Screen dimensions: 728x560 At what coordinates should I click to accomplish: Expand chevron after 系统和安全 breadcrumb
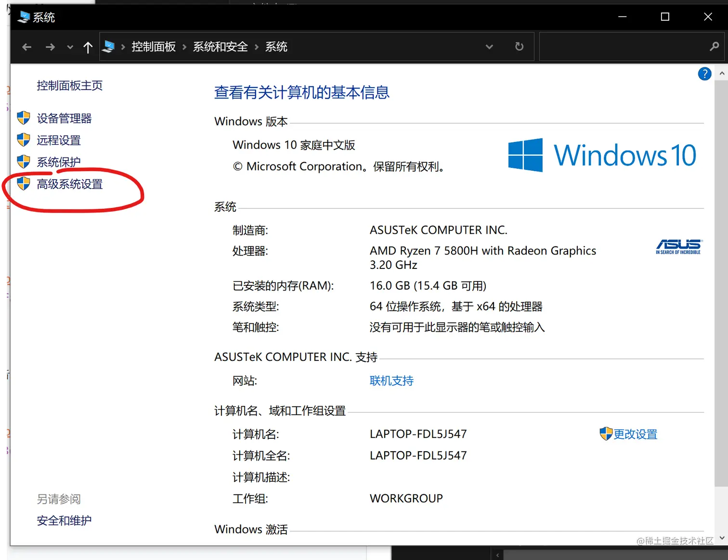257,47
